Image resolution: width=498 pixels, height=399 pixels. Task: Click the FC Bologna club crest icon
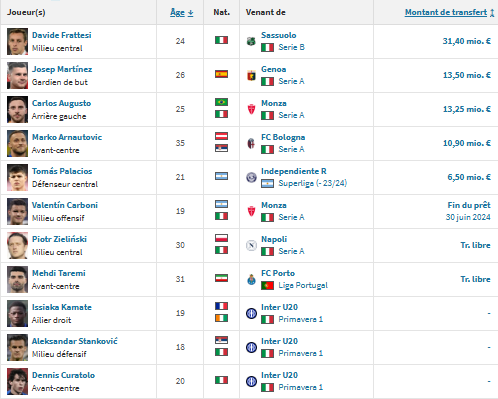pos(251,143)
